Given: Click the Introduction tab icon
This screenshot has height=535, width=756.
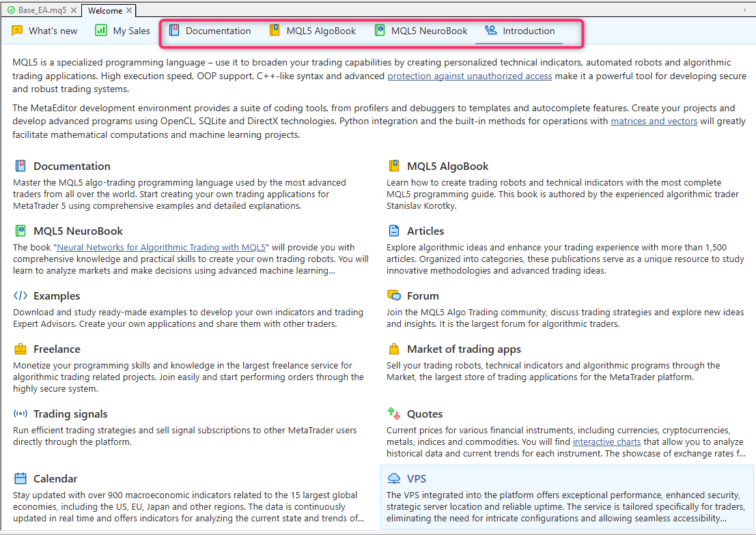Looking at the screenshot, I should pos(491,30).
